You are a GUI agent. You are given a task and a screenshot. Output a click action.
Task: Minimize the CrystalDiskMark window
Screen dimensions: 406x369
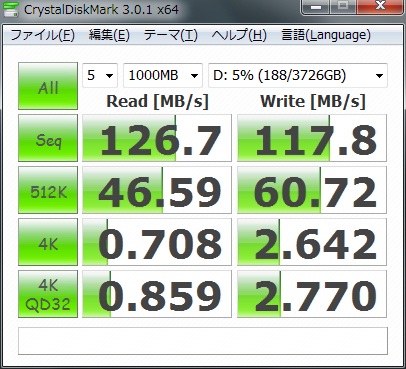[316, 7]
